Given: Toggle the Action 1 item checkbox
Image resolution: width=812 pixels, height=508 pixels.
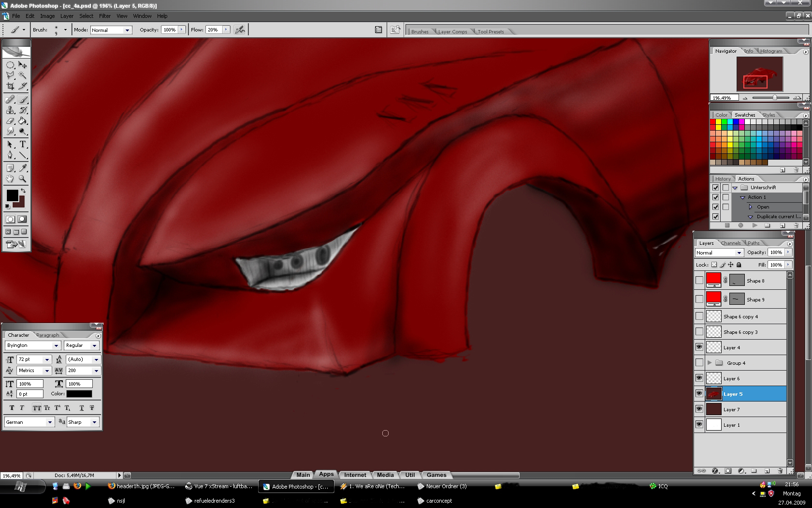Looking at the screenshot, I should pyautogui.click(x=716, y=197).
